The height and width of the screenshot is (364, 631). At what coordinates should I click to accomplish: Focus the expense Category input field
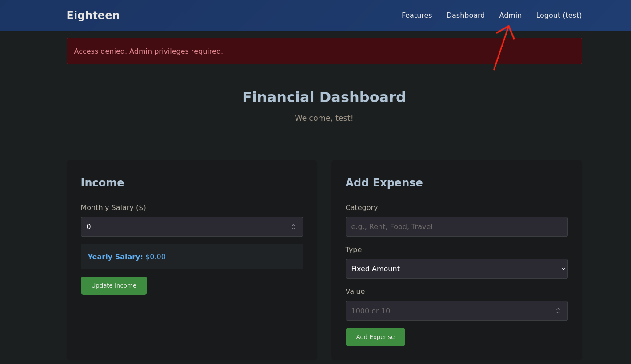pyautogui.click(x=456, y=226)
